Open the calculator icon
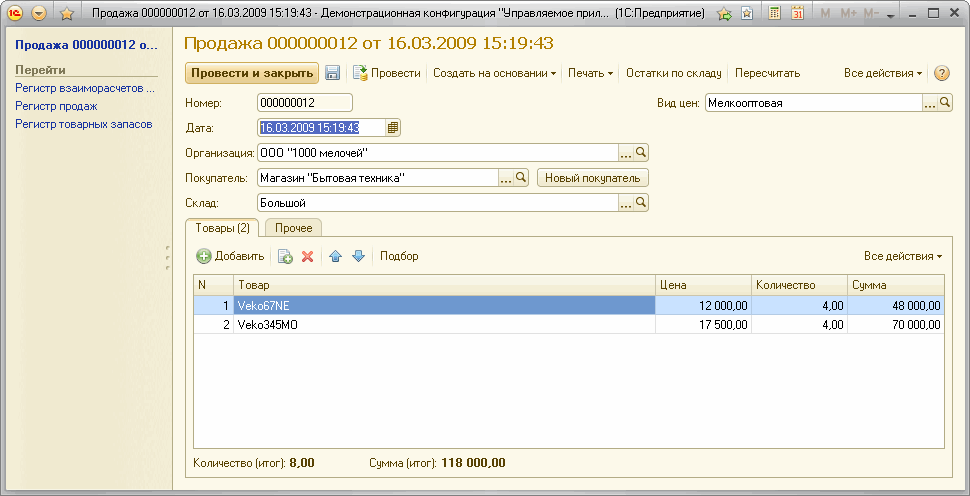Image resolution: width=970 pixels, height=496 pixels. pos(774,13)
